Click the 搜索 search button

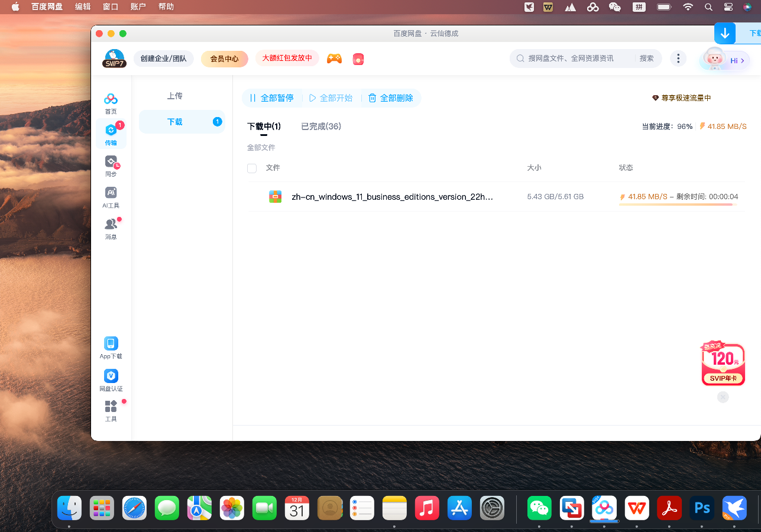[x=647, y=59]
